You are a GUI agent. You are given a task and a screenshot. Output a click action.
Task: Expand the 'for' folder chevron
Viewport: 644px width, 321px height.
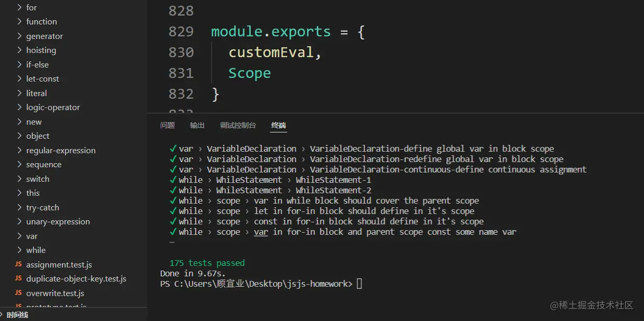(19, 7)
